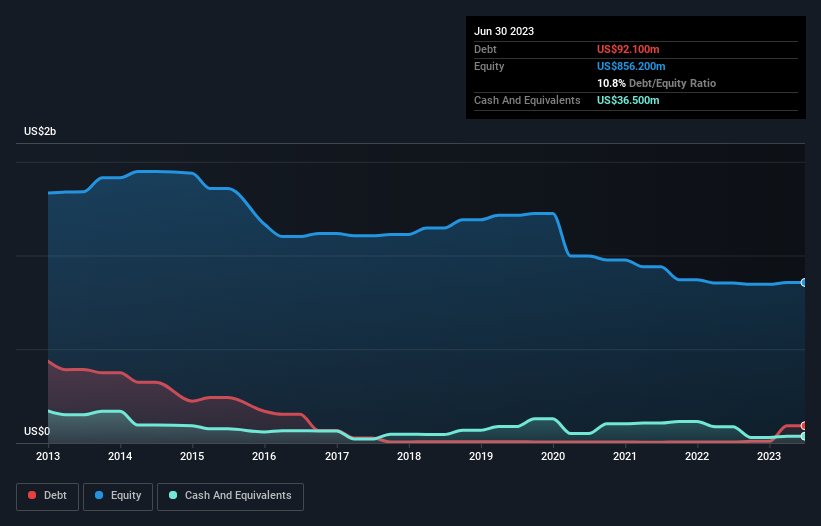Click the US$2b y-axis label
Image resolution: width=821 pixels, height=526 pixels.
click(x=40, y=131)
